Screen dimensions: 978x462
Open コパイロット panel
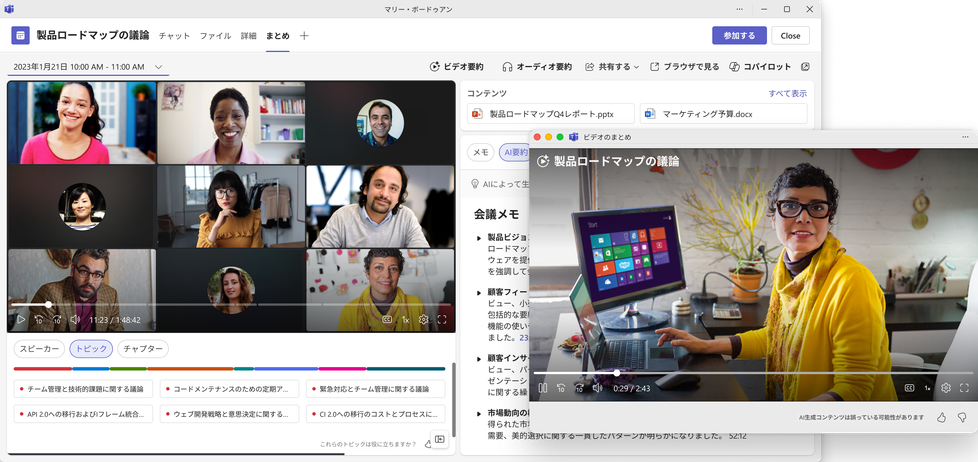click(760, 67)
